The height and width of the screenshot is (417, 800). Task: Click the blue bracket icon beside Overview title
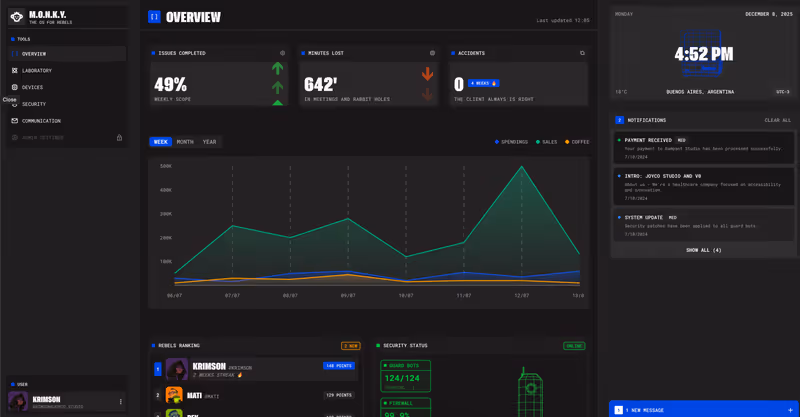click(x=154, y=17)
